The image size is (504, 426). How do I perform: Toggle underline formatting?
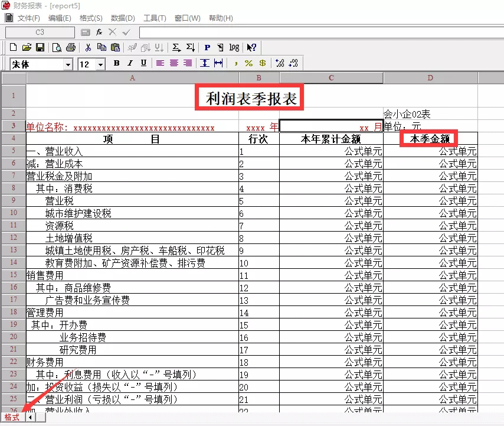pyautogui.click(x=143, y=63)
